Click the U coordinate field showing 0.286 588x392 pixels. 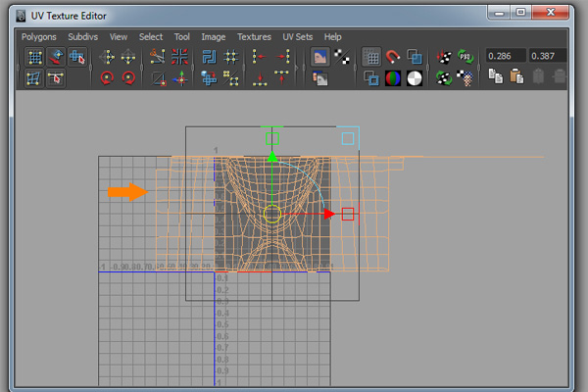pos(506,57)
